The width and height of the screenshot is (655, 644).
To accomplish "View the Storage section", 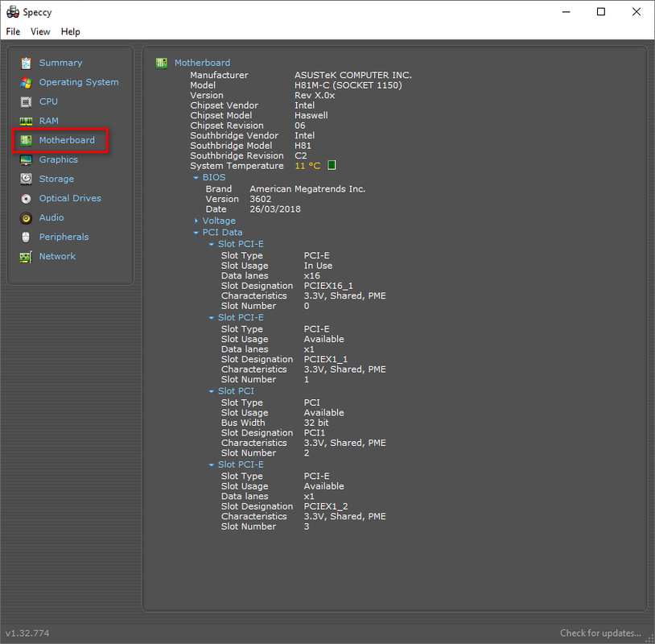I will 56,179.
